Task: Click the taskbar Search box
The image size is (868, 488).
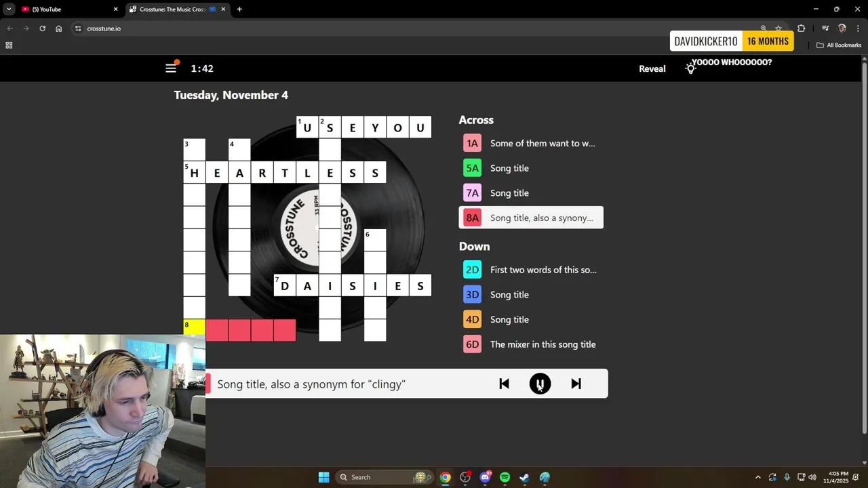Action: 383,477
